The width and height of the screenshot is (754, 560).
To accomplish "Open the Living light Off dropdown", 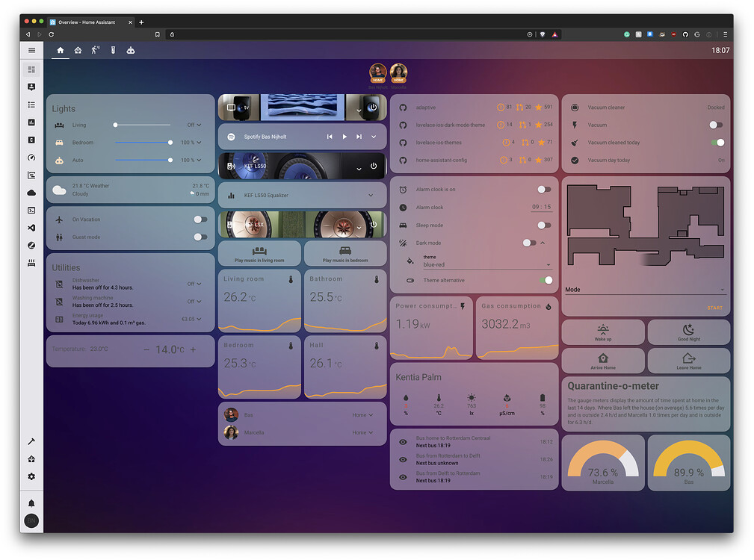I will click(x=194, y=125).
